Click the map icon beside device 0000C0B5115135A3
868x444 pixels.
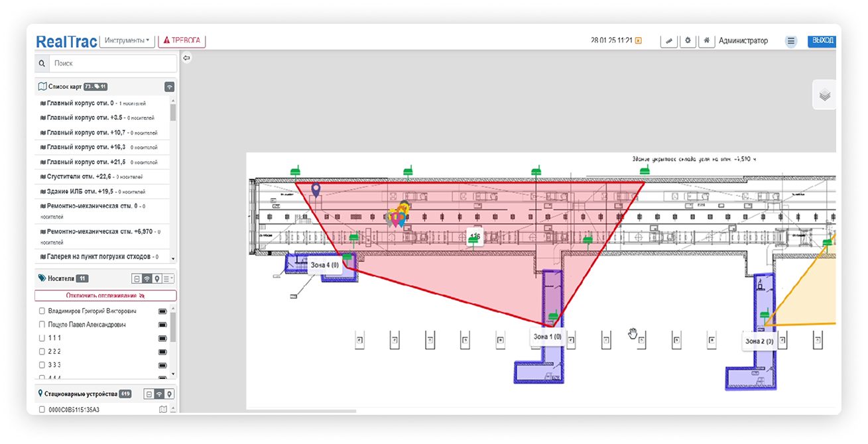tap(163, 410)
